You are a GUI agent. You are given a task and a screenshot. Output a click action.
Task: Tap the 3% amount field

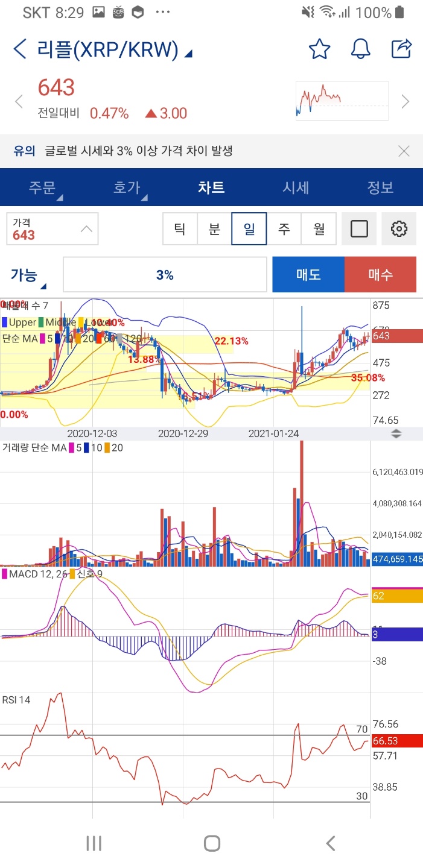[165, 275]
